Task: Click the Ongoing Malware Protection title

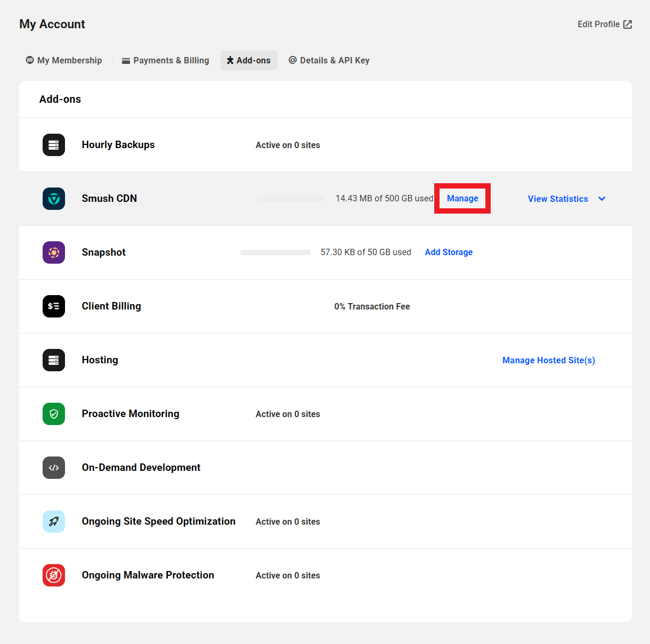Action: [148, 575]
